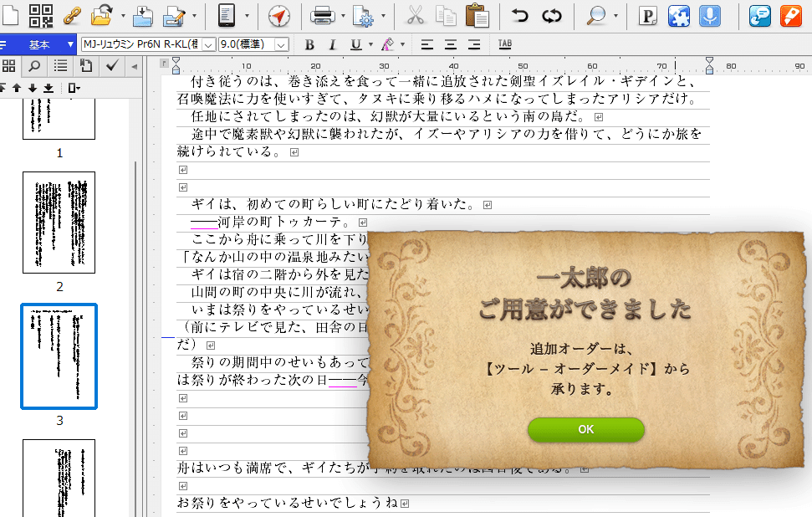Toggle underline formatting
This screenshot has width=812, height=517.
tap(355, 45)
